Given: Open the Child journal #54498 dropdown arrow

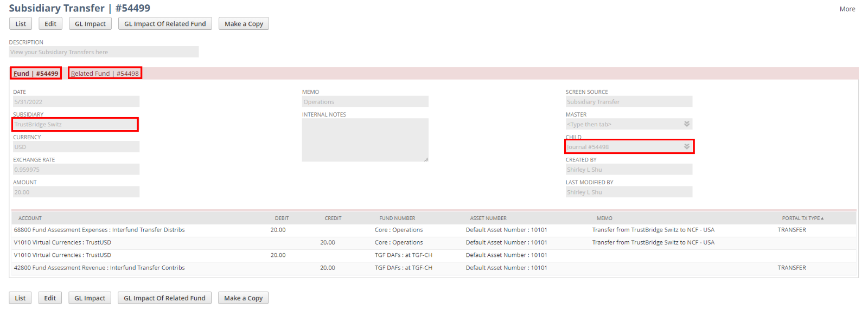Looking at the screenshot, I should (686, 147).
